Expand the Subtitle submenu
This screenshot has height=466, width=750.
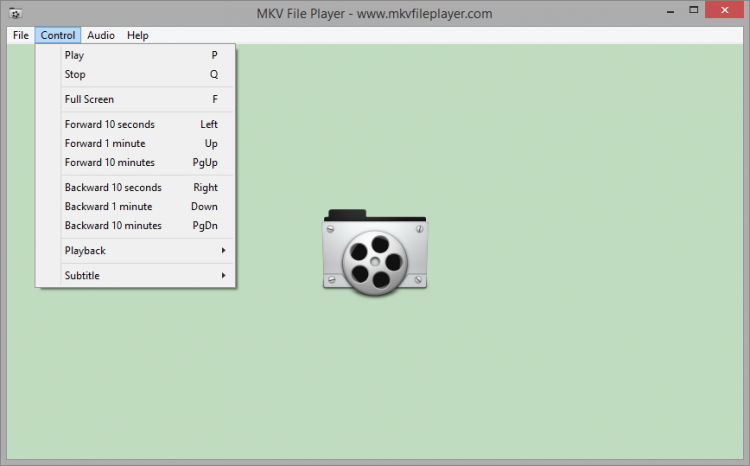135,276
